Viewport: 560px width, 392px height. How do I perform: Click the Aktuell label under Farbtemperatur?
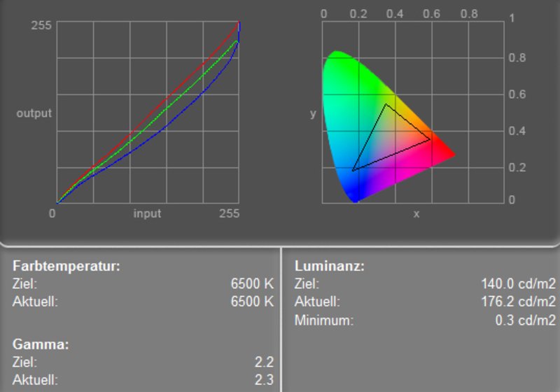35,302
